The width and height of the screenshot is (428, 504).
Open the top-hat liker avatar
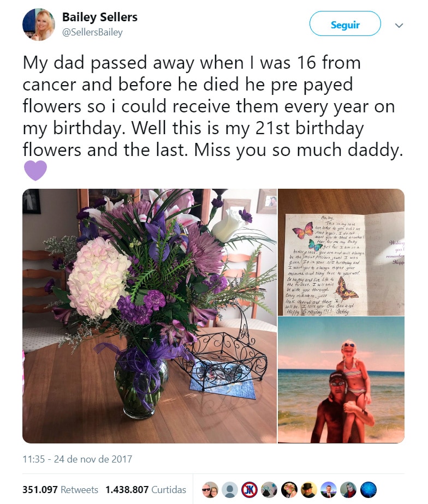(x=308, y=490)
